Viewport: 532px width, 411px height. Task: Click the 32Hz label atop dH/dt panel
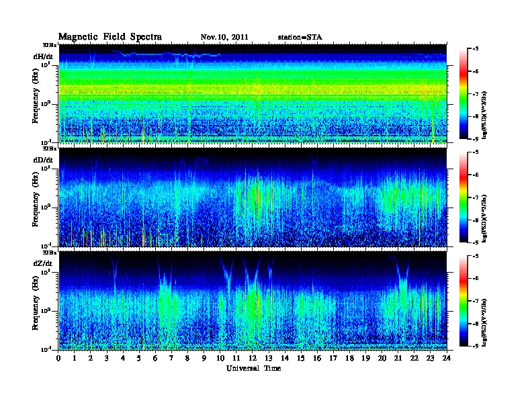50,45
